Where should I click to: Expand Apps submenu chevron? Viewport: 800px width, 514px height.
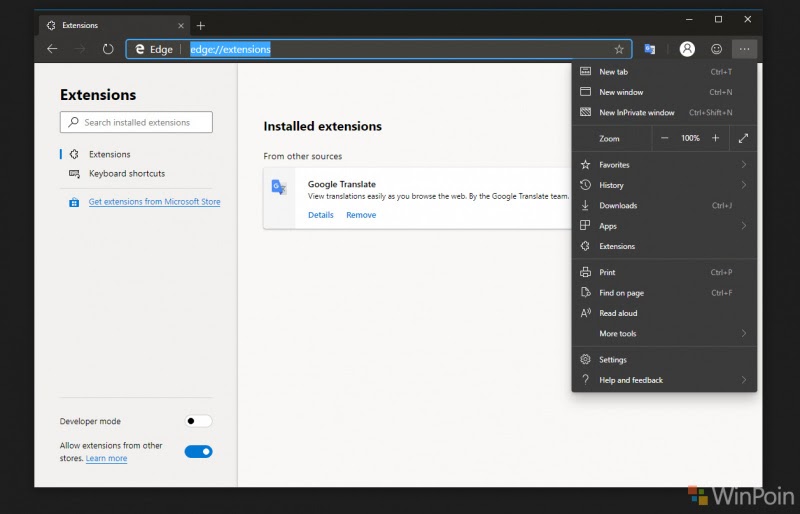744,226
